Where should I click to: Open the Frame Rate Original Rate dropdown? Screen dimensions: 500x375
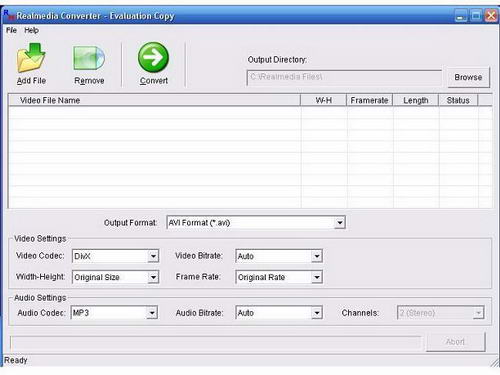click(x=279, y=277)
